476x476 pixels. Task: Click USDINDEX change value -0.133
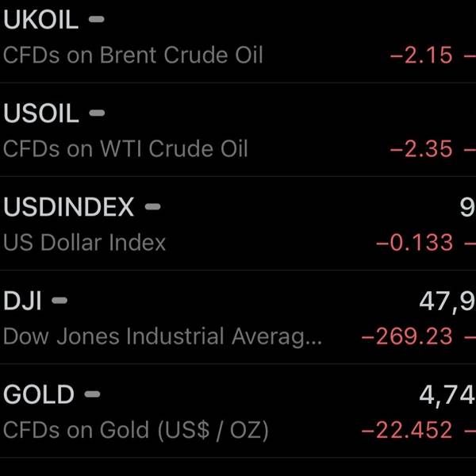[414, 243]
